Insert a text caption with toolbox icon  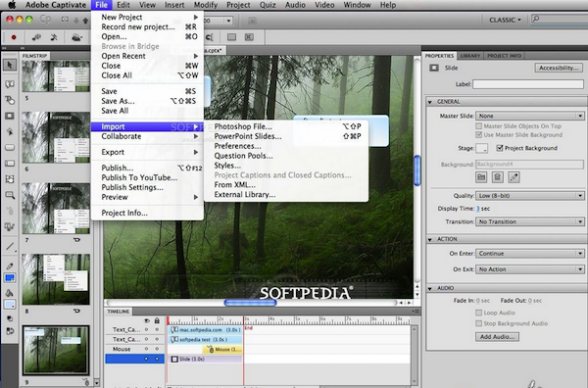10,84
